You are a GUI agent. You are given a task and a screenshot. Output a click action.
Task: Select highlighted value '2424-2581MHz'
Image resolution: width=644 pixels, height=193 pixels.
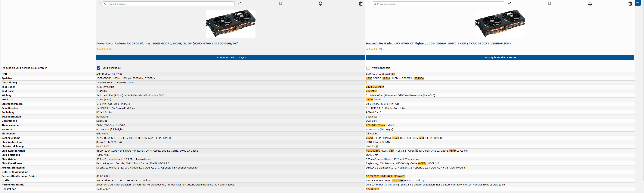point(375,87)
